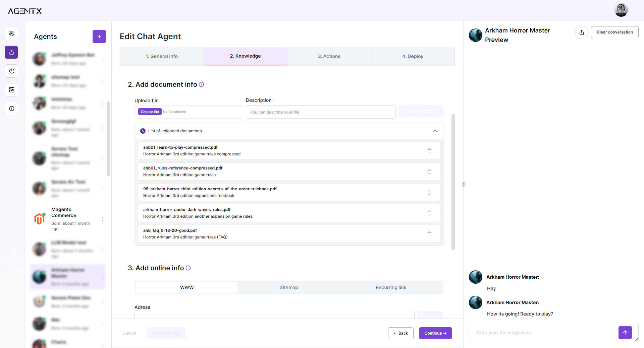Viewport: 644px width, 348px height.
Task: Open the top sidebar eye-scan icon
Action: (x=12, y=33)
